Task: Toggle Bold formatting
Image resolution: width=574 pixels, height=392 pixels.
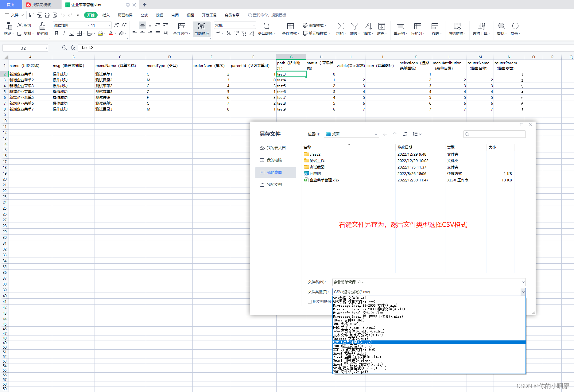Action: click(56, 33)
